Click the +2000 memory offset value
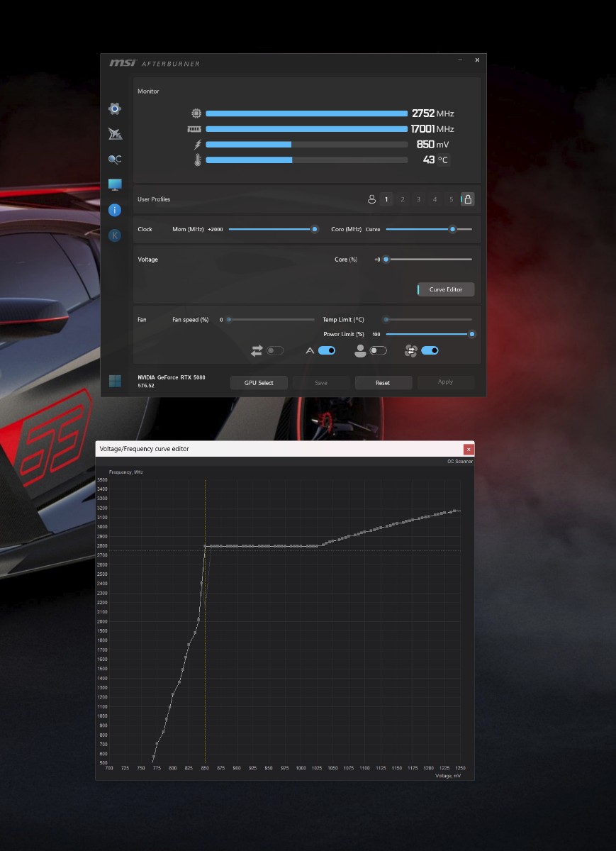This screenshot has height=851, width=616. click(x=215, y=230)
